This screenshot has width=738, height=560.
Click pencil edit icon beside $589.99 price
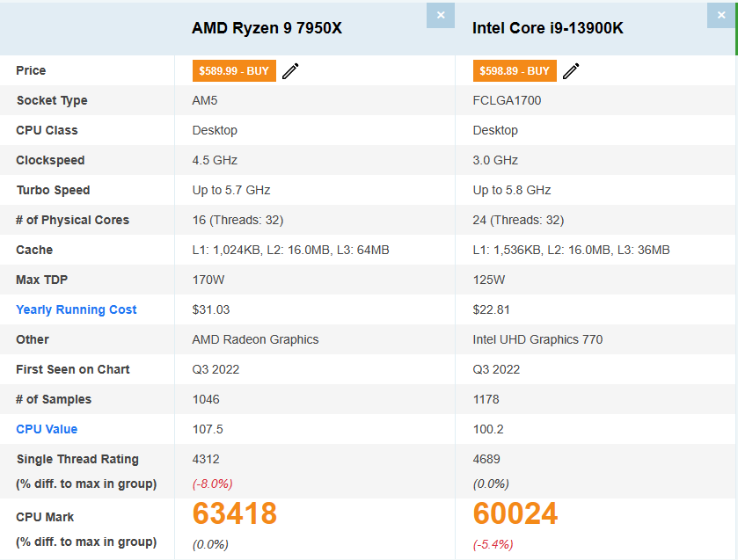290,71
